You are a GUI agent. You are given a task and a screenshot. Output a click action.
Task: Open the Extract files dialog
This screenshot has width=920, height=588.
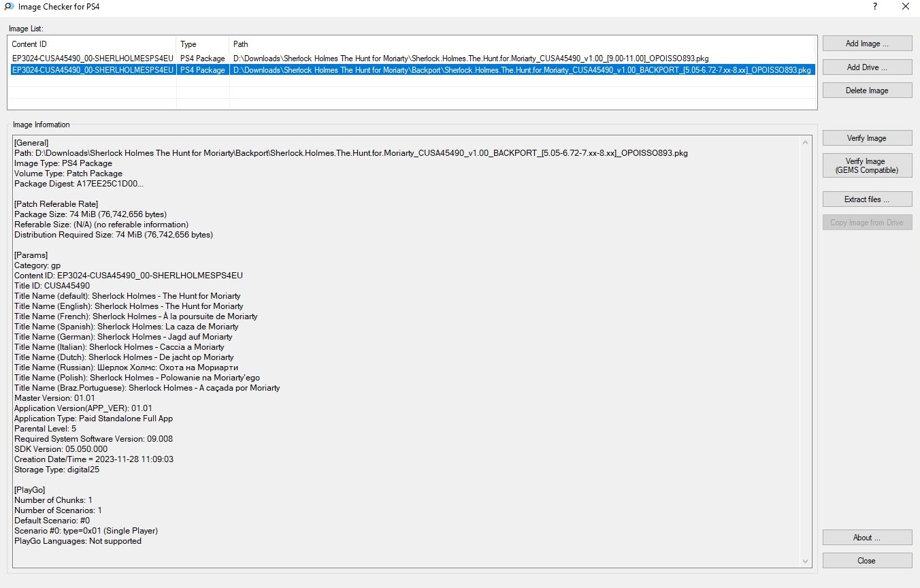[867, 199]
